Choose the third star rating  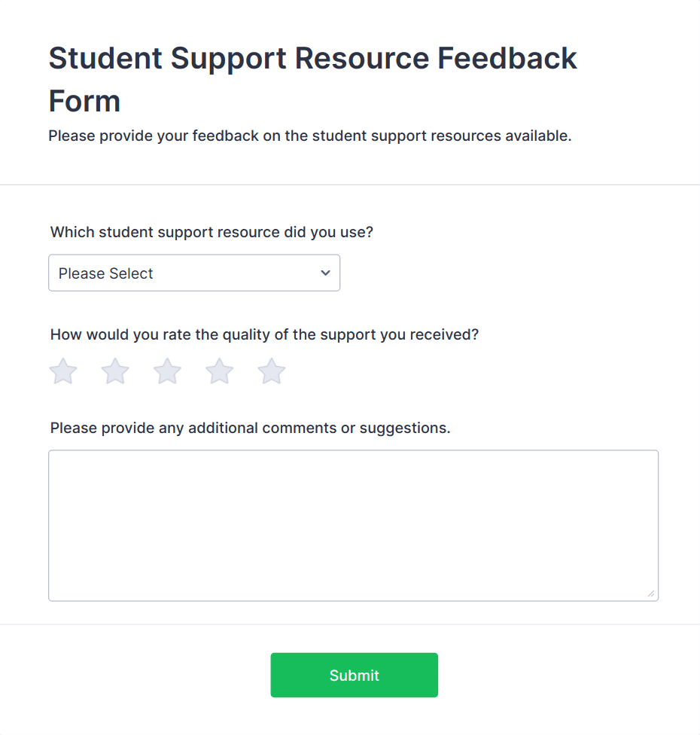[x=167, y=371]
